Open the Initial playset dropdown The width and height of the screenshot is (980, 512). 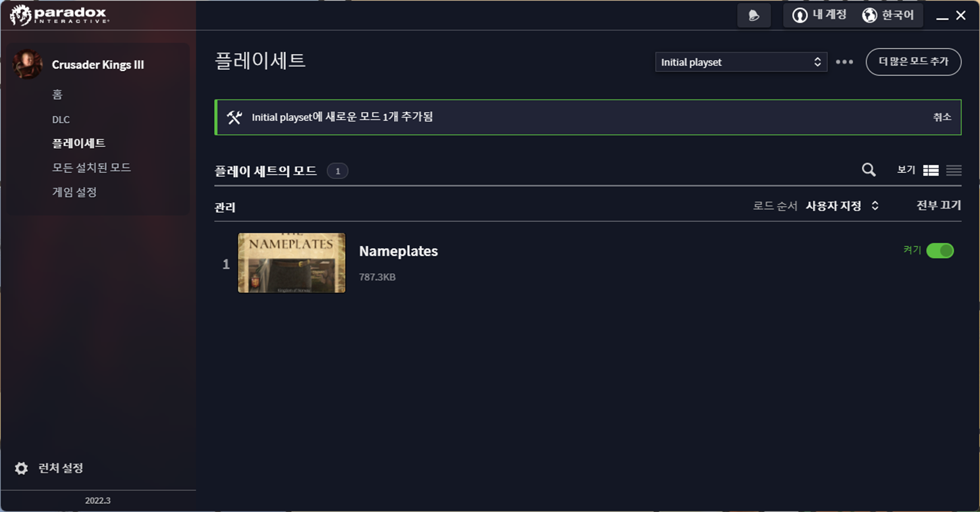point(741,62)
